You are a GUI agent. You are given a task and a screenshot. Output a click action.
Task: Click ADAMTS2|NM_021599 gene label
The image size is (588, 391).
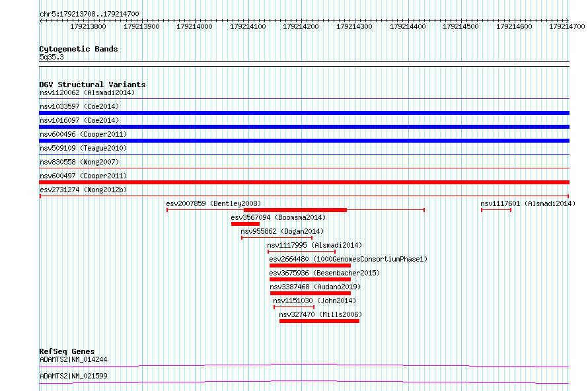click(x=73, y=376)
